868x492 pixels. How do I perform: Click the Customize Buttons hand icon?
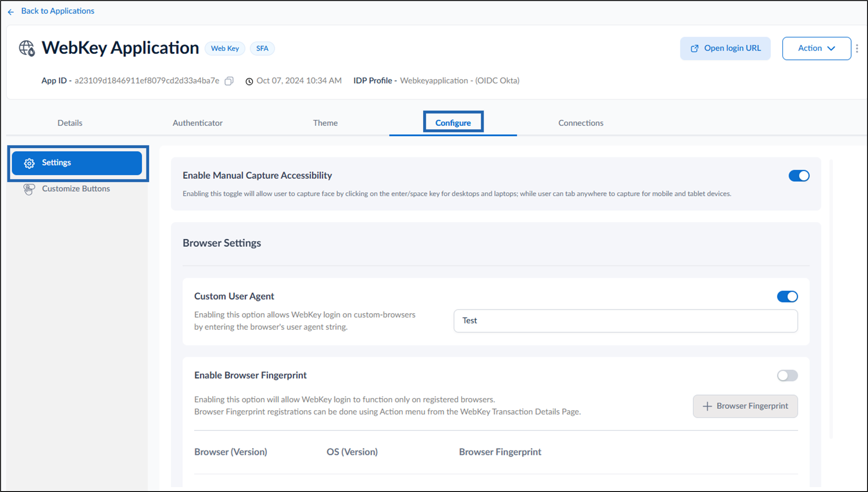[29, 189]
